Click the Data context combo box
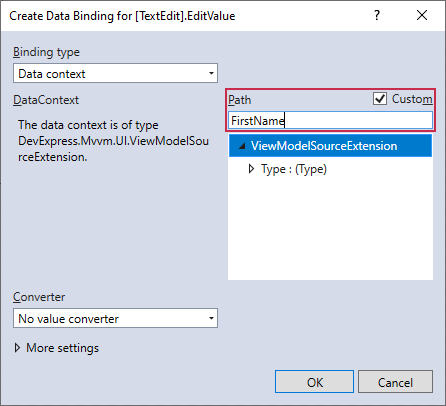 [115, 73]
